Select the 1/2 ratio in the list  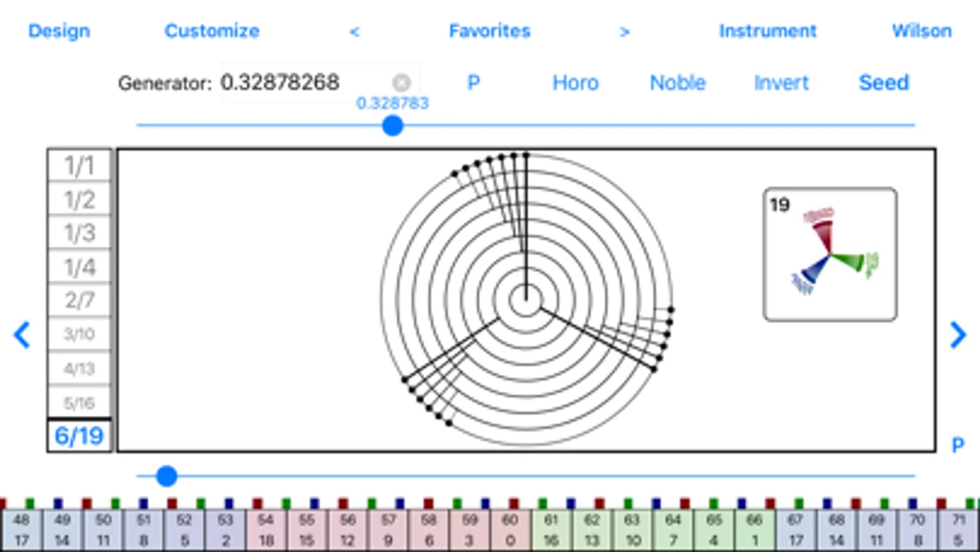(80, 199)
